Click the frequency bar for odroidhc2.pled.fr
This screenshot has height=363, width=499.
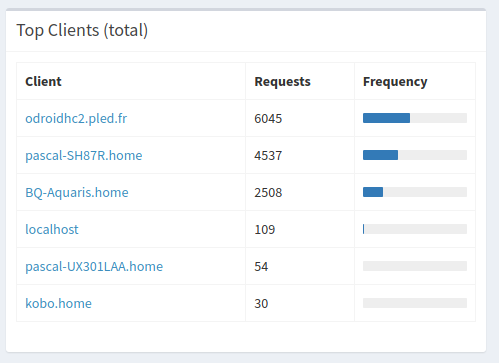[x=415, y=118]
